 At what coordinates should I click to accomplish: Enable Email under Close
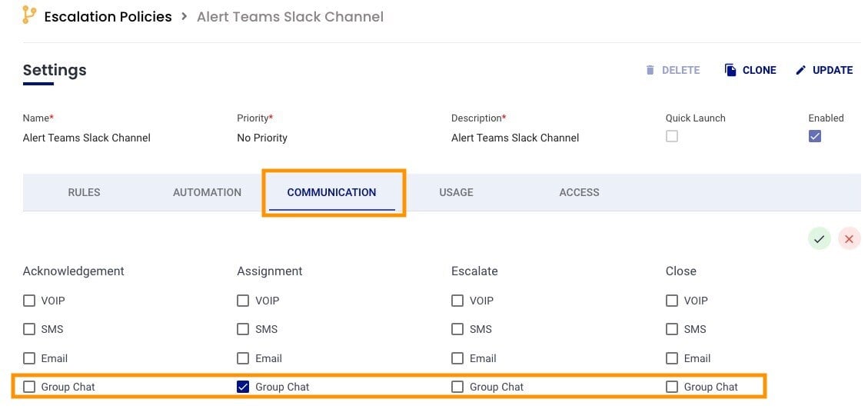[672, 358]
